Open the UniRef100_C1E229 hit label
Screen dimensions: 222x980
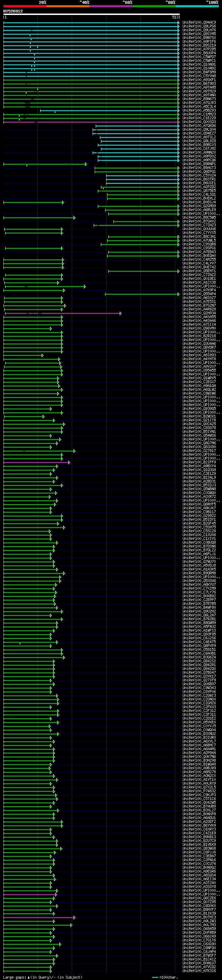pyautogui.click(x=199, y=118)
